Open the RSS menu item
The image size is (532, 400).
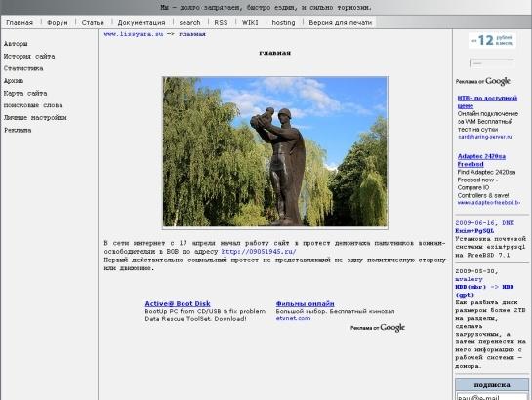221,22
